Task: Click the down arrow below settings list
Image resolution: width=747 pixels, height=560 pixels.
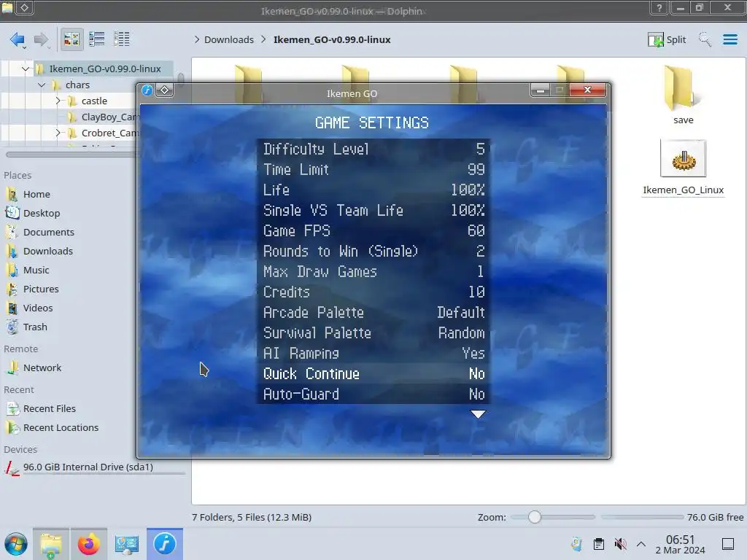Action: [478, 414]
